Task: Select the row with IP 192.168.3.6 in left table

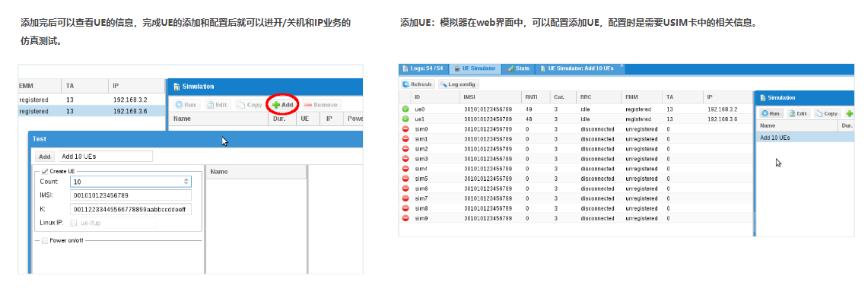Action: coord(92,111)
